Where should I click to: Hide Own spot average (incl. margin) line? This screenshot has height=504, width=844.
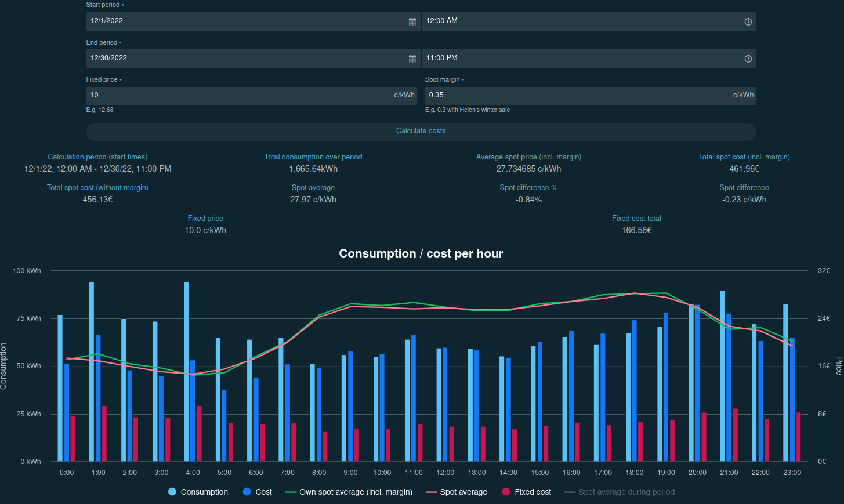[x=355, y=492]
